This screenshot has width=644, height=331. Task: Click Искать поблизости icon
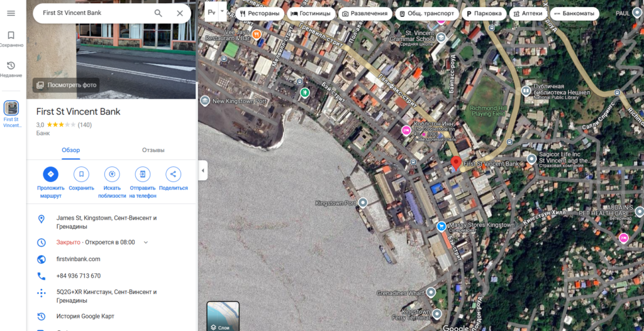(112, 175)
